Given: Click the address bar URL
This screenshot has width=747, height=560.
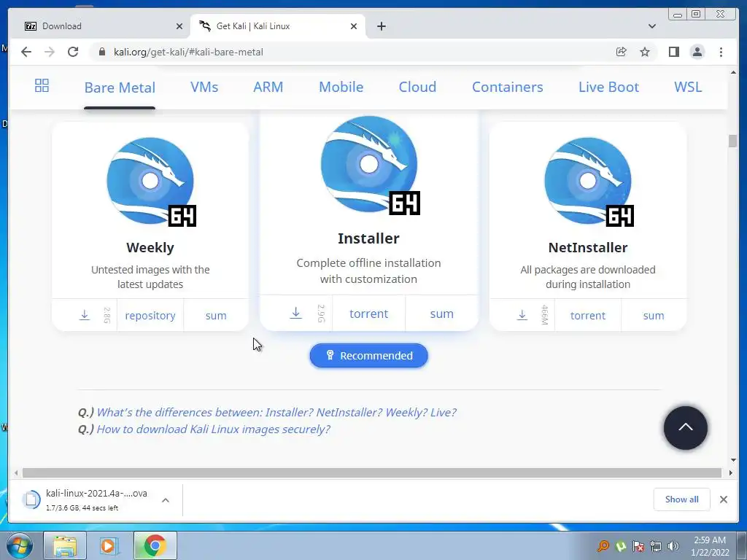Looking at the screenshot, I should tap(188, 52).
